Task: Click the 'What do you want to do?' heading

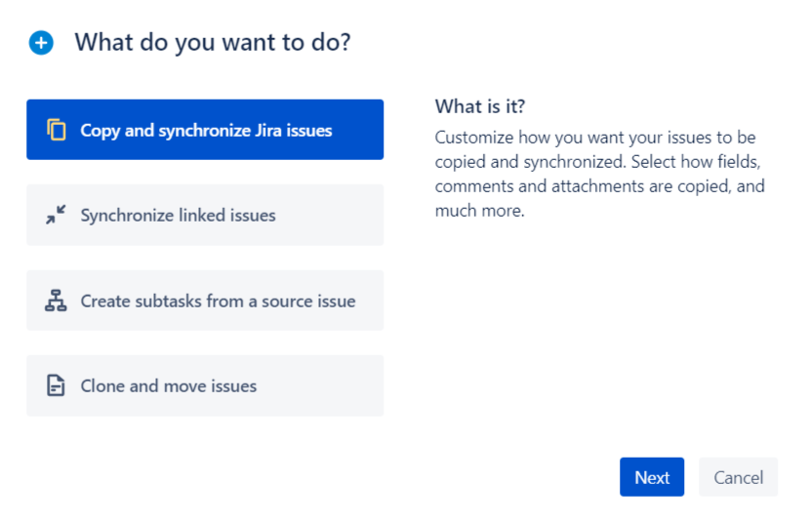Action: (x=212, y=43)
